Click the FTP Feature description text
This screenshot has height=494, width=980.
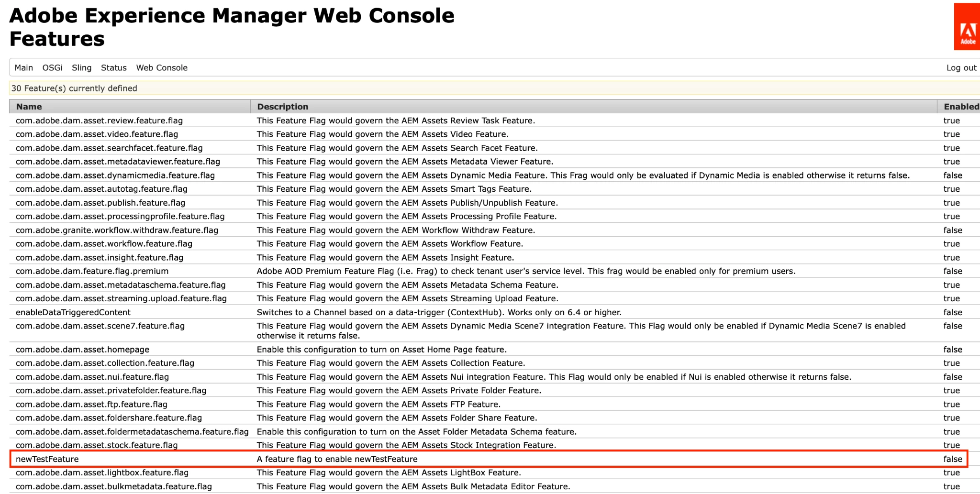[379, 405]
